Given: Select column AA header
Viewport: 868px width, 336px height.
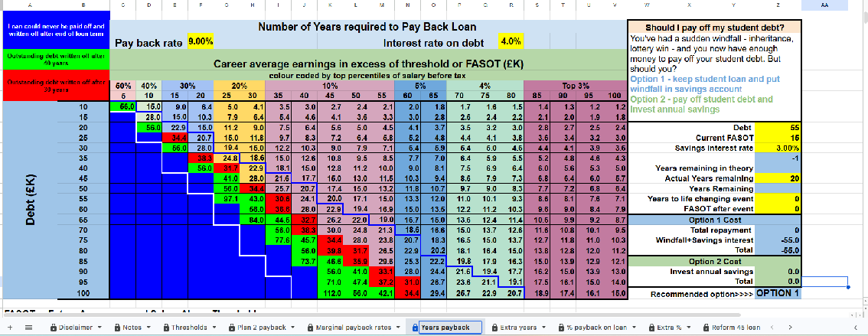Looking at the screenshot, I should click(824, 5).
